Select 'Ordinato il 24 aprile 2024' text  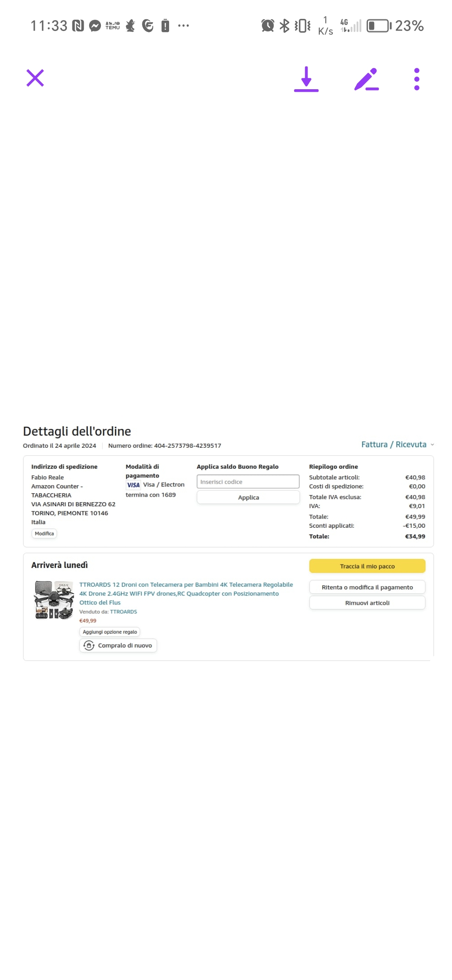coord(59,446)
